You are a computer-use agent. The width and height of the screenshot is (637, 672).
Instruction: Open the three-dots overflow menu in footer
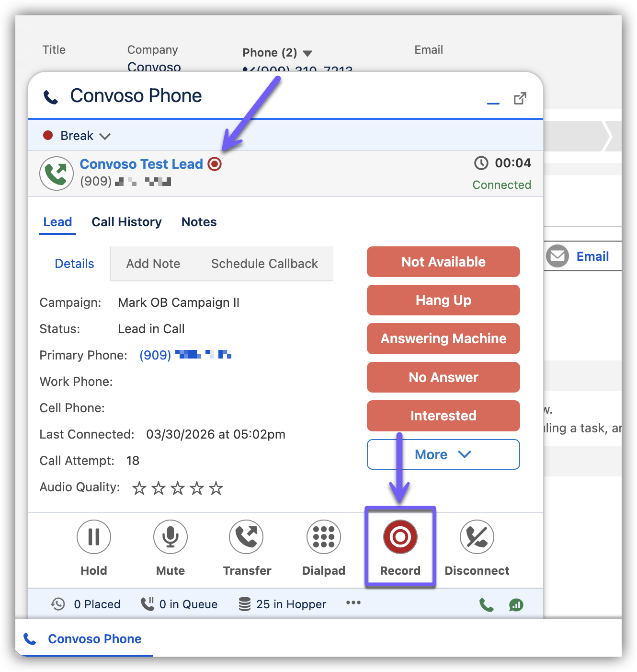coord(353,603)
